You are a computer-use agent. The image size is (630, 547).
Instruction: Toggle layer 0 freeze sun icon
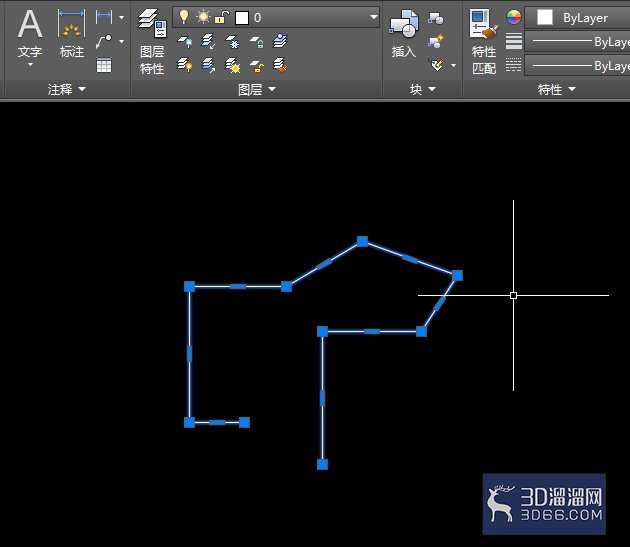(x=203, y=17)
